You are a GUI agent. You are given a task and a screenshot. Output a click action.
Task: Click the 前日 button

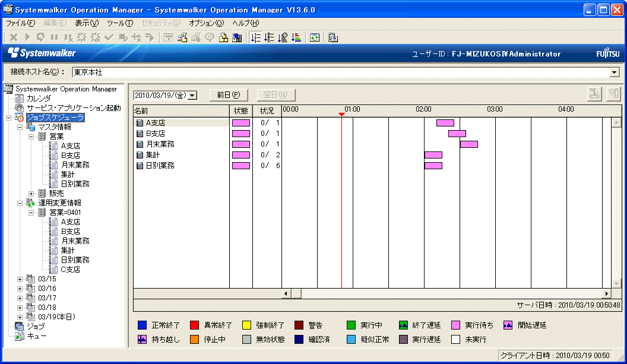(x=229, y=95)
